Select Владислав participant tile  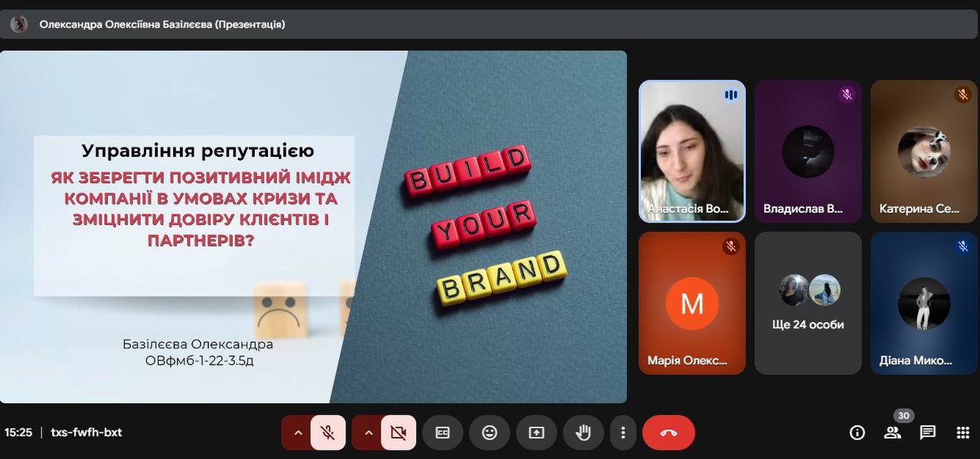808,151
